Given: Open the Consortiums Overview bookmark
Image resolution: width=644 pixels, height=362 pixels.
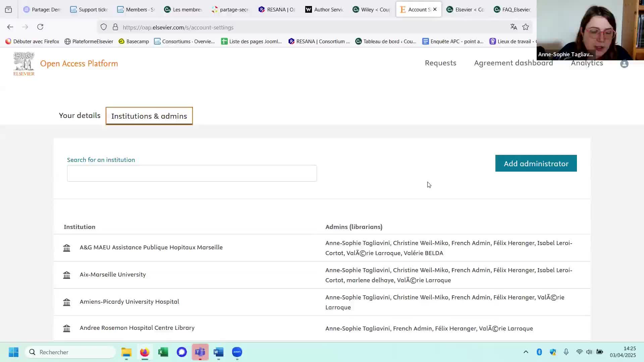Looking at the screenshot, I should (x=184, y=42).
